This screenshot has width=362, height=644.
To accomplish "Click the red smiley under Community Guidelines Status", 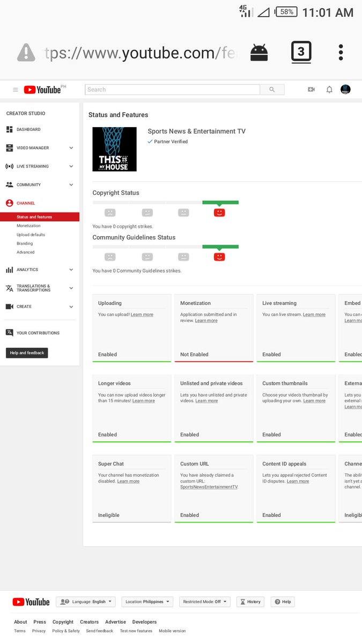I will pos(219,257).
